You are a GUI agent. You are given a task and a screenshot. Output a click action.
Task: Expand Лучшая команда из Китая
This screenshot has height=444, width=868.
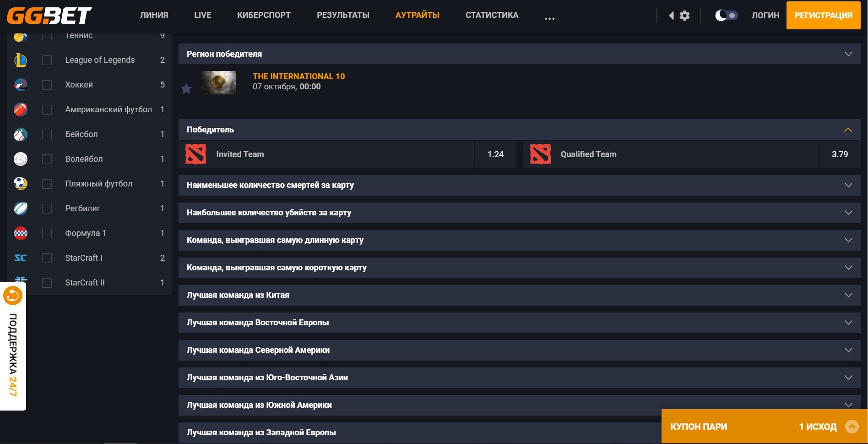click(x=519, y=295)
